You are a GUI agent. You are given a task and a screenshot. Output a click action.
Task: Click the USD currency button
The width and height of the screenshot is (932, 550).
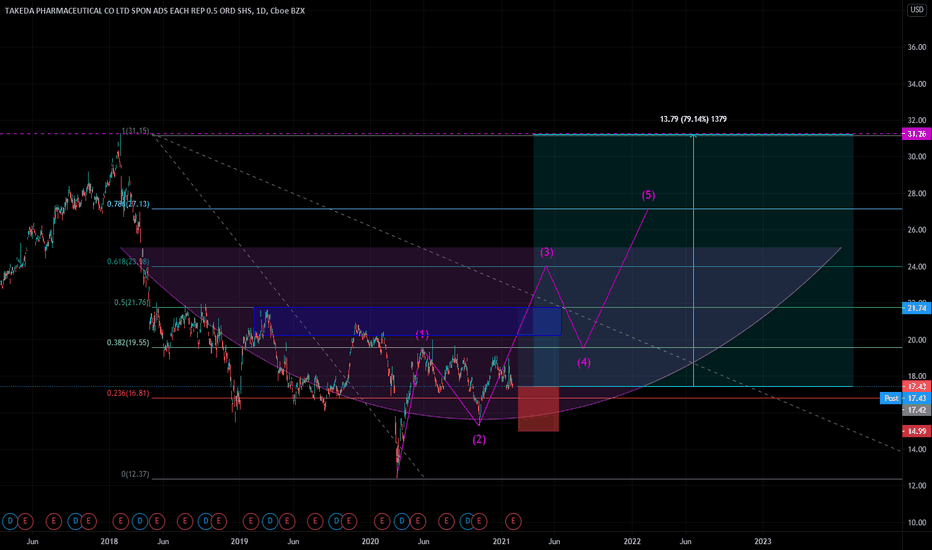(x=917, y=10)
